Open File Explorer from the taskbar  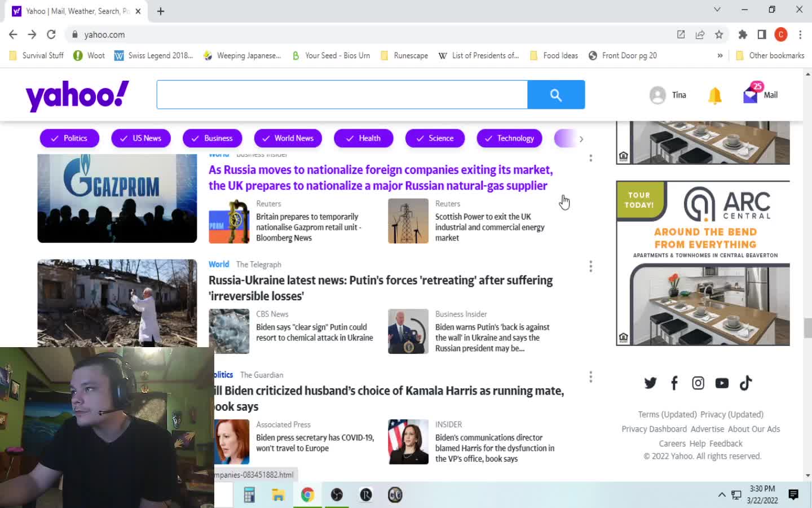(278, 495)
